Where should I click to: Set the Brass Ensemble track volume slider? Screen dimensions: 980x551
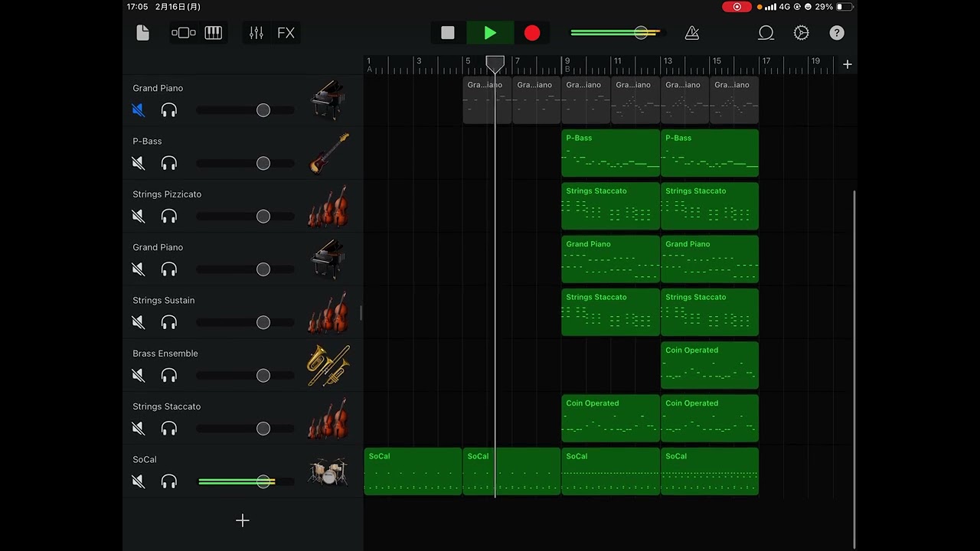(245, 376)
